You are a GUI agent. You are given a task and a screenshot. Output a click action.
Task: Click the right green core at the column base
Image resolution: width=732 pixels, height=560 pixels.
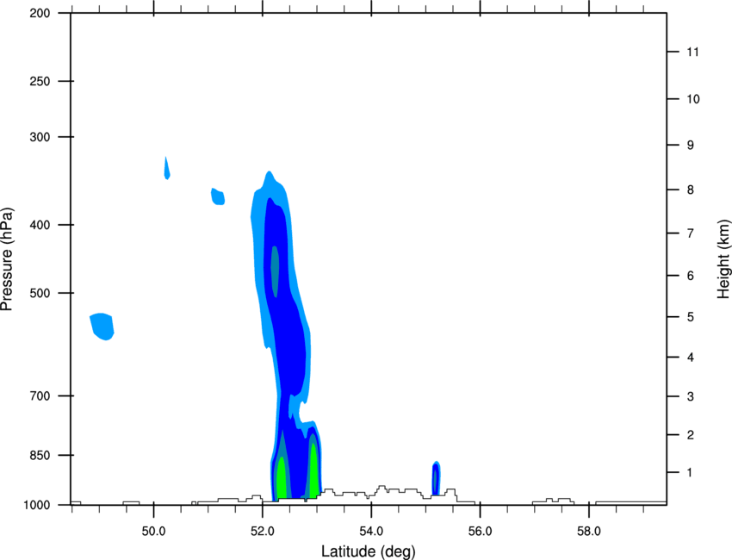pyautogui.click(x=313, y=470)
